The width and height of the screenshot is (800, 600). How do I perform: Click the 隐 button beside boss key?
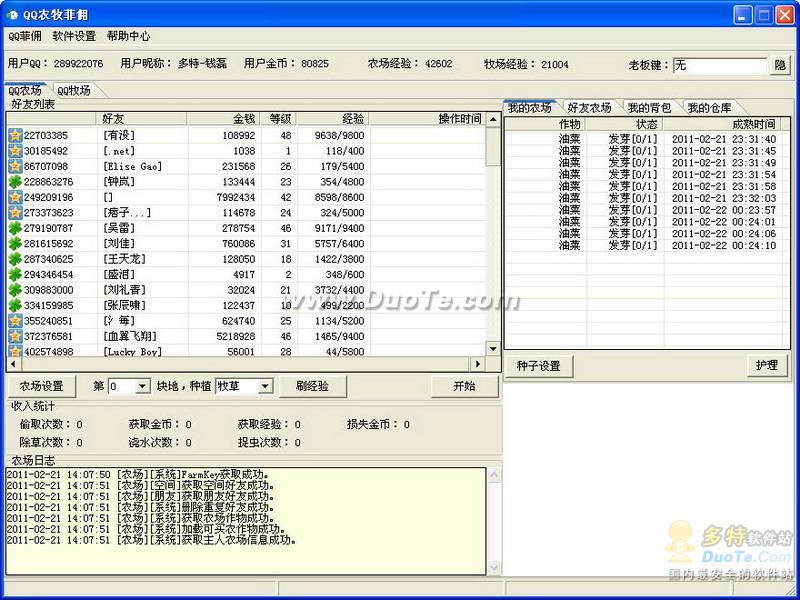pyautogui.click(x=780, y=65)
